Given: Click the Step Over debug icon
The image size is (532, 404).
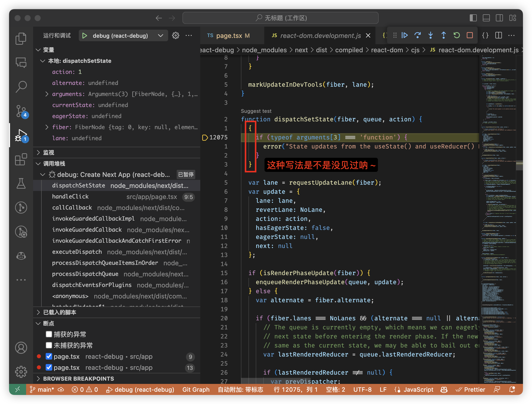Looking at the screenshot, I should [418, 35].
